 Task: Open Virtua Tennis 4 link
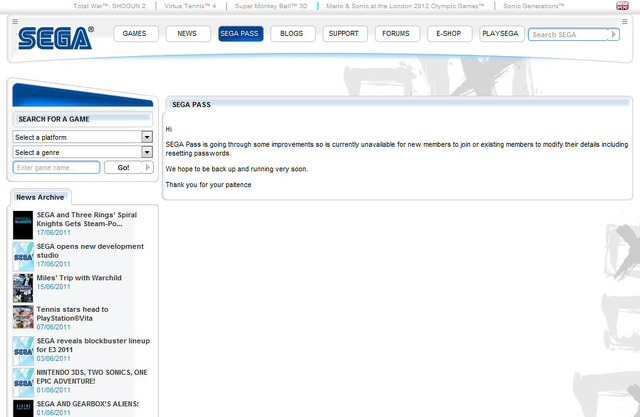(190, 6)
